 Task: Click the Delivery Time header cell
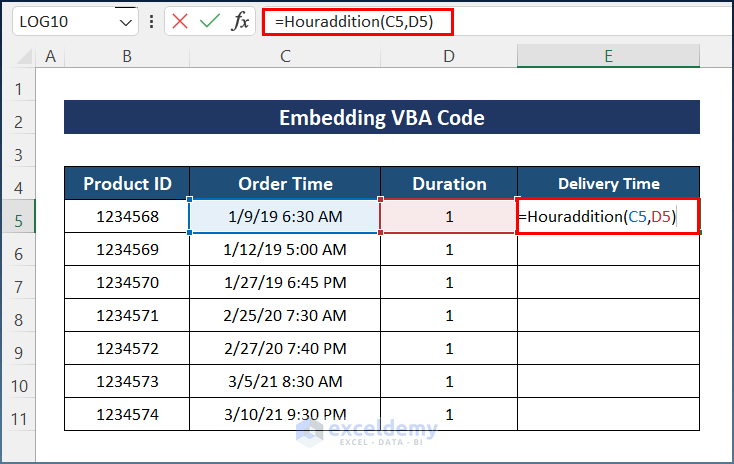pos(608,184)
